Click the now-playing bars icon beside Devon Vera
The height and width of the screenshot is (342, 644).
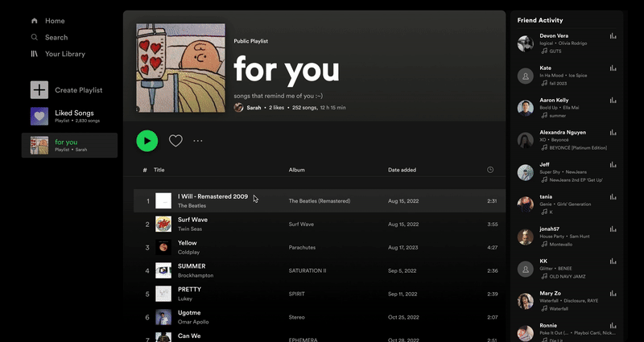pos(613,36)
